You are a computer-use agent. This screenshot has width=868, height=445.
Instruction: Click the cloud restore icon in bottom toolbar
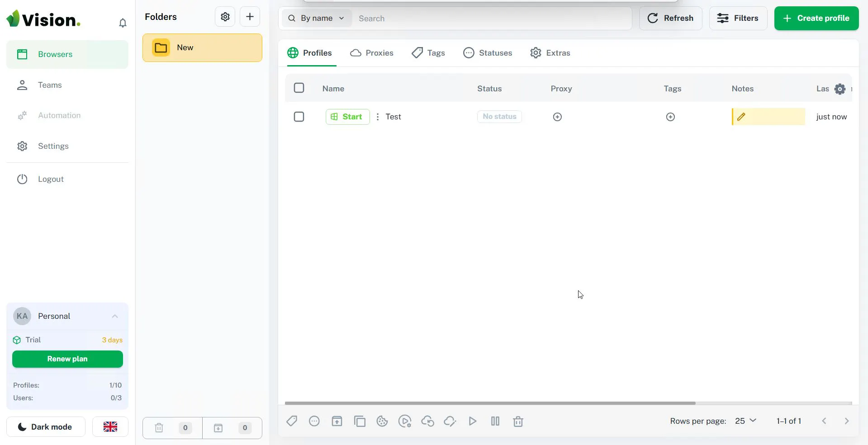point(427,421)
